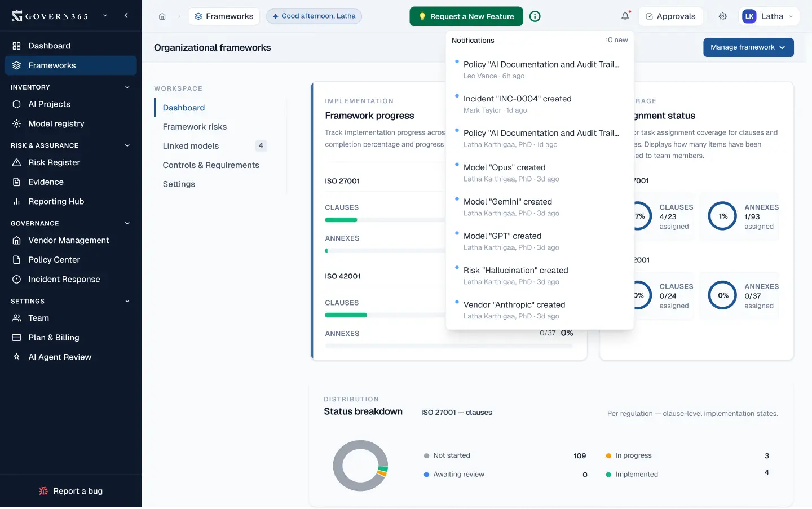Open the Approvals button
Screen dimensions: 812x509
coord(670,16)
